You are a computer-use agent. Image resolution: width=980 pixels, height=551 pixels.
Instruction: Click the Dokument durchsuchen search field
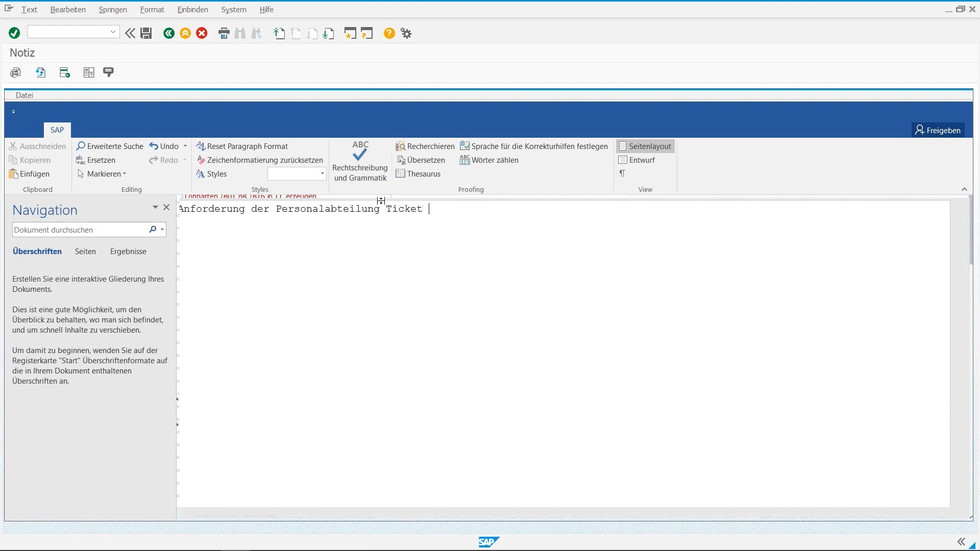(x=80, y=230)
